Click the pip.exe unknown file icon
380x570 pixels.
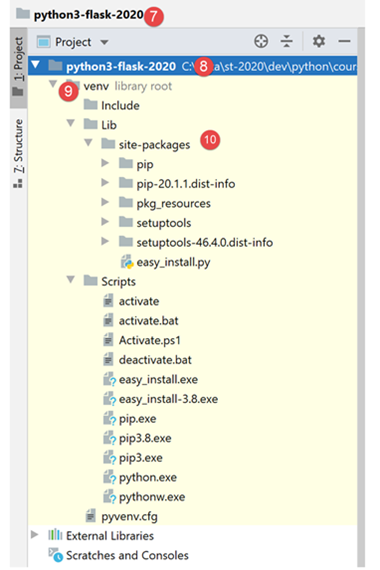(109, 418)
